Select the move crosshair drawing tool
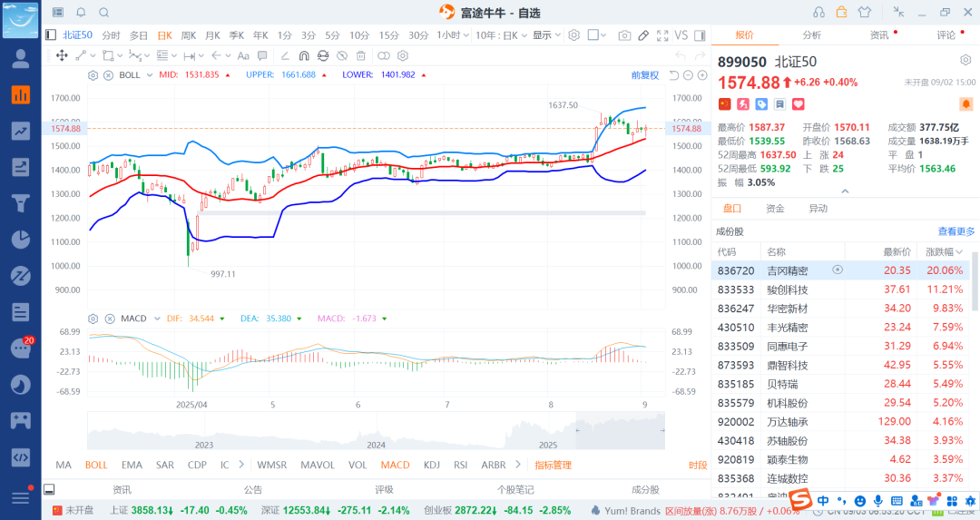 pos(62,55)
